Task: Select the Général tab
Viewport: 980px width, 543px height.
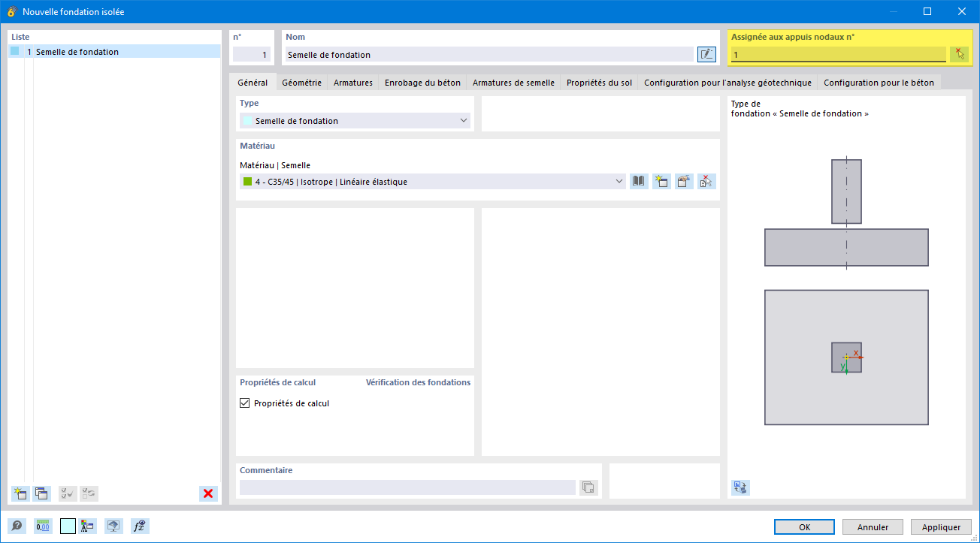Action: [253, 83]
